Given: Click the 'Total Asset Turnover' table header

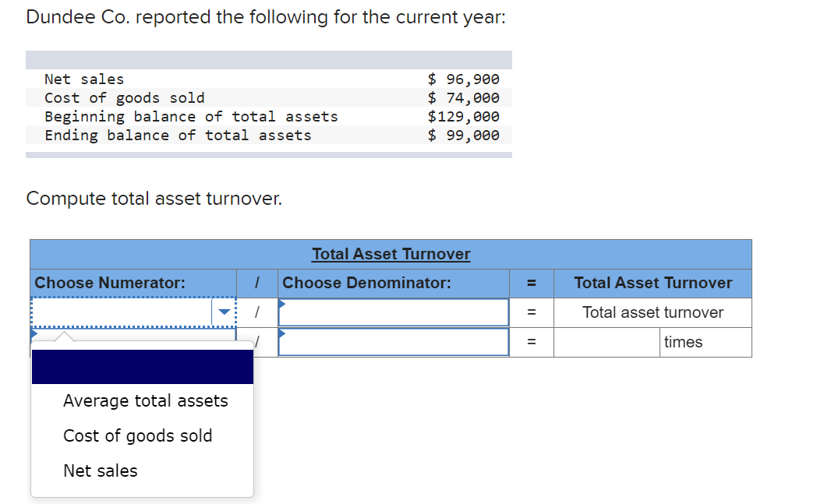Looking at the screenshot, I should (x=391, y=253).
